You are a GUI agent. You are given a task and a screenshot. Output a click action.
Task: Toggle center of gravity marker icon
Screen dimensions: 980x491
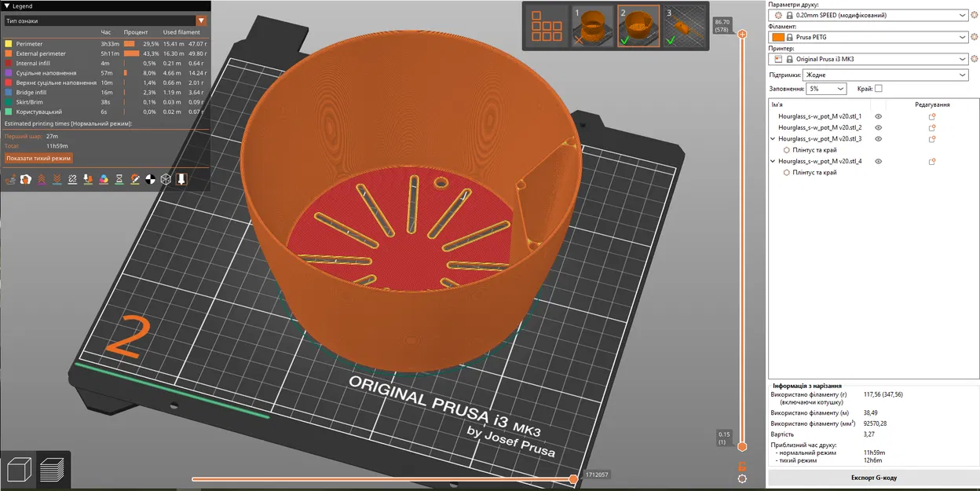tap(150, 179)
